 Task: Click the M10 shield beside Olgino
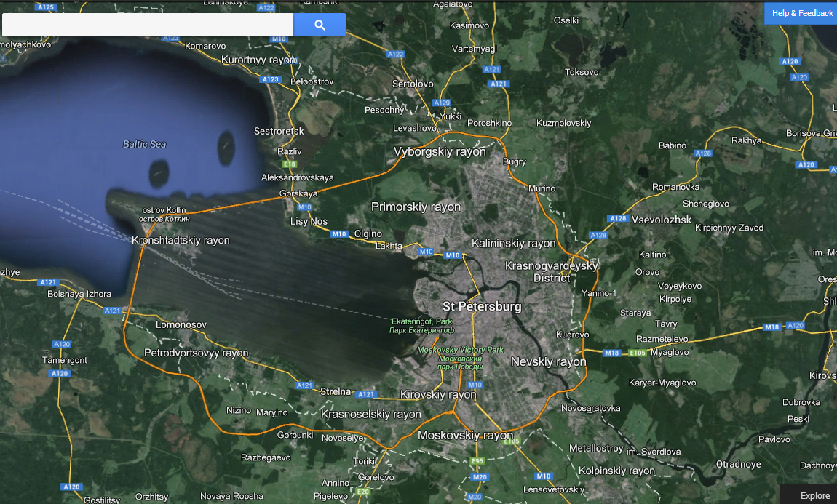(339, 234)
